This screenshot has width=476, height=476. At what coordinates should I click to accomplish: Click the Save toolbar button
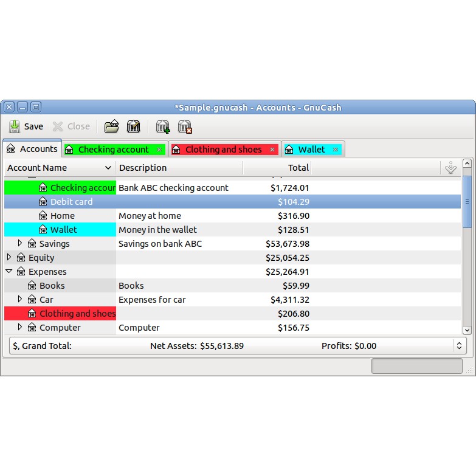[26, 126]
